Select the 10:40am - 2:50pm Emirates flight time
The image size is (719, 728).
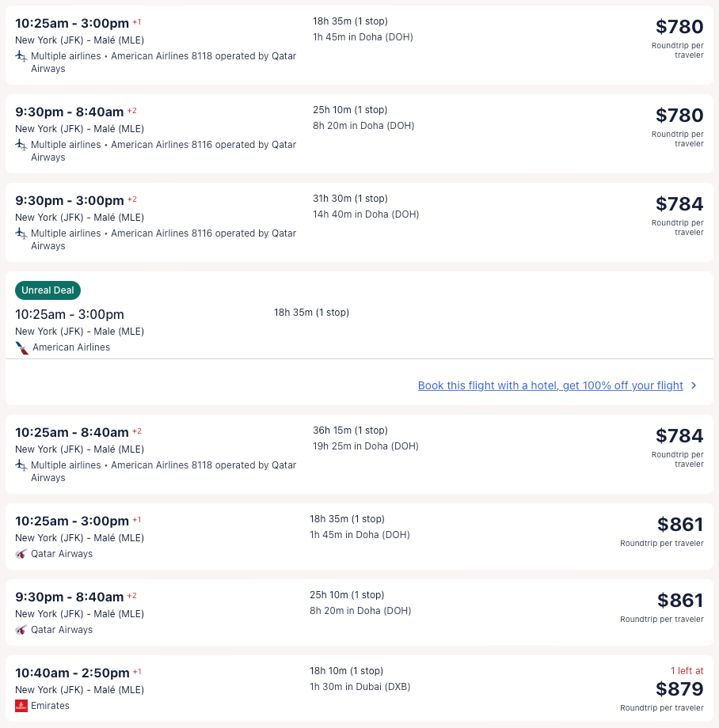click(x=72, y=673)
